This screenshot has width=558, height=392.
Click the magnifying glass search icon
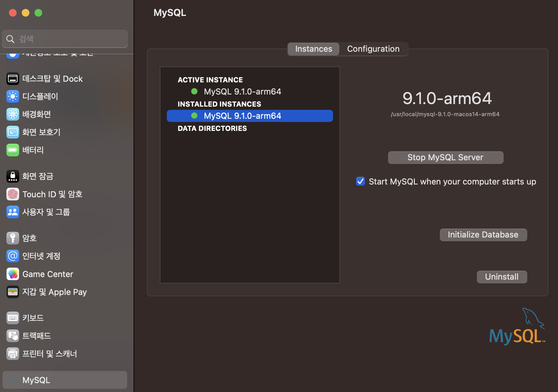coord(11,39)
